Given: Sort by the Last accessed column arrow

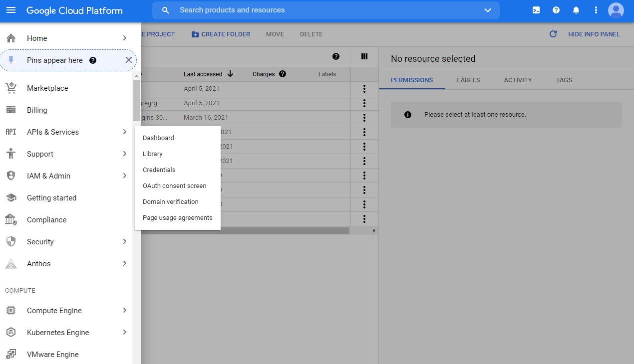Looking at the screenshot, I should pyautogui.click(x=230, y=74).
